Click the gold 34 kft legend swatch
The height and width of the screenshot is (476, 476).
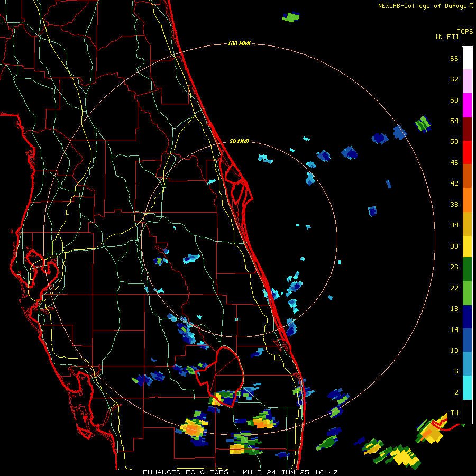(x=467, y=224)
